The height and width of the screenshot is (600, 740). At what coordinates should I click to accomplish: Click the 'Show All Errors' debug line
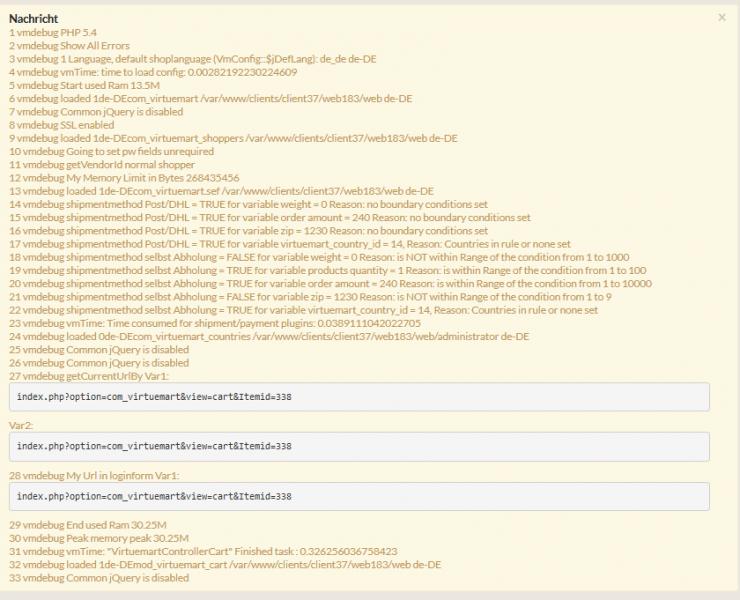(x=67, y=46)
